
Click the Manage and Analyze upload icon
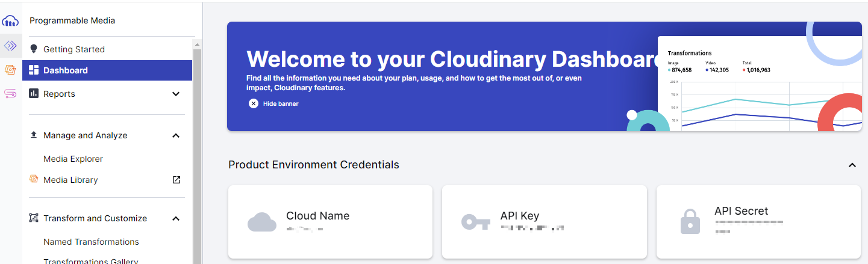(34, 135)
